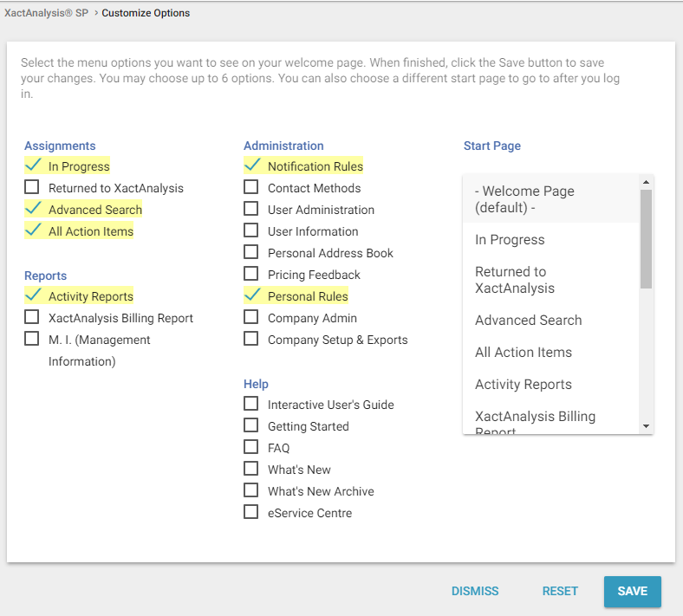The height and width of the screenshot is (616, 683).
Task: Click the Reset link button
Action: [x=560, y=591]
